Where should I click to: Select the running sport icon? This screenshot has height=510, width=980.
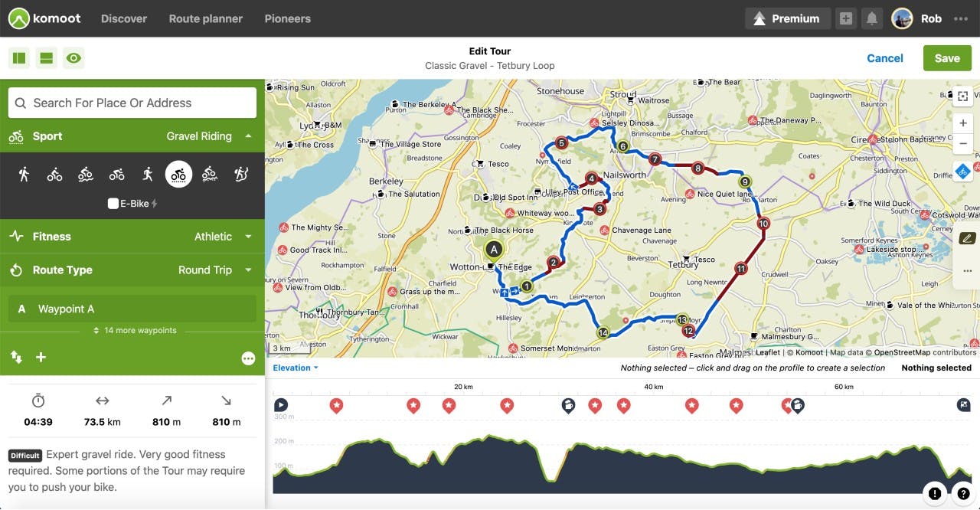point(147,174)
